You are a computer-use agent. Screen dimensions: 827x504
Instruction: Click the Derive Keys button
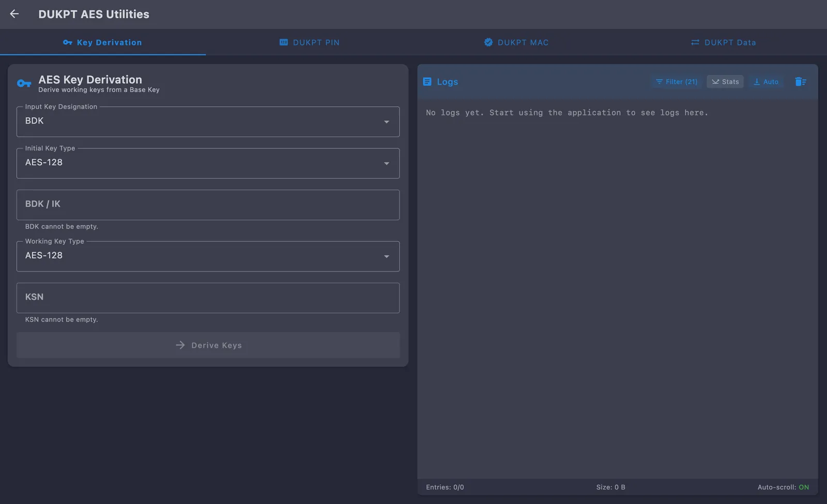208,345
